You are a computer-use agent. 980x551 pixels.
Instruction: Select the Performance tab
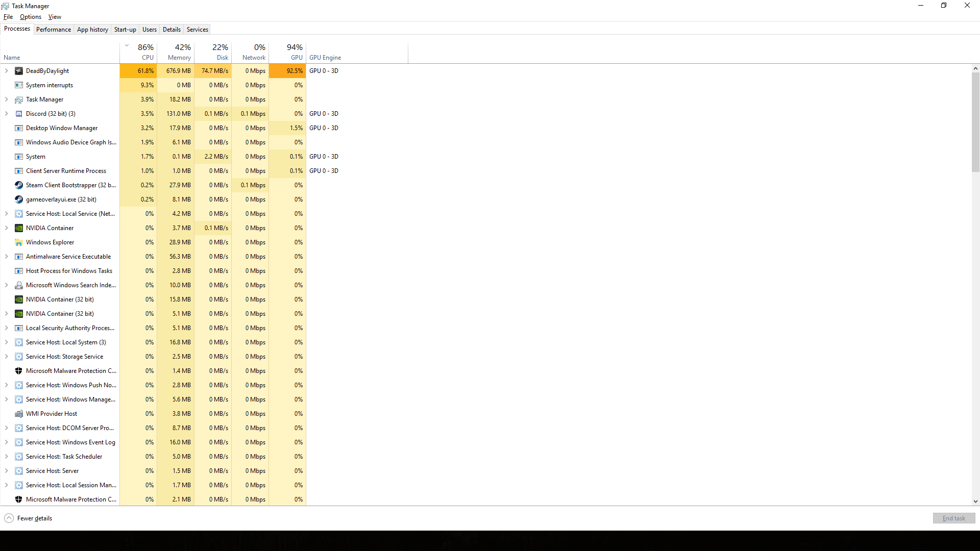pos(53,29)
